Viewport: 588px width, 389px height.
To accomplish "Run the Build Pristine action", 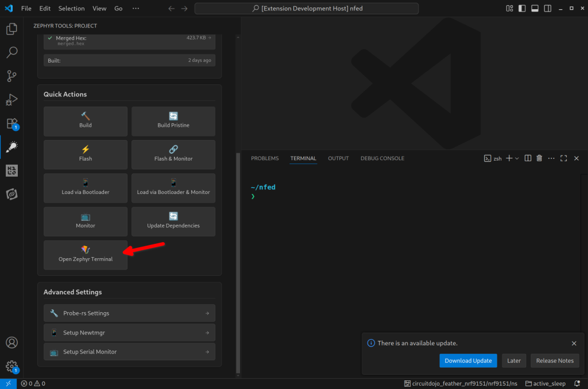I will click(173, 121).
